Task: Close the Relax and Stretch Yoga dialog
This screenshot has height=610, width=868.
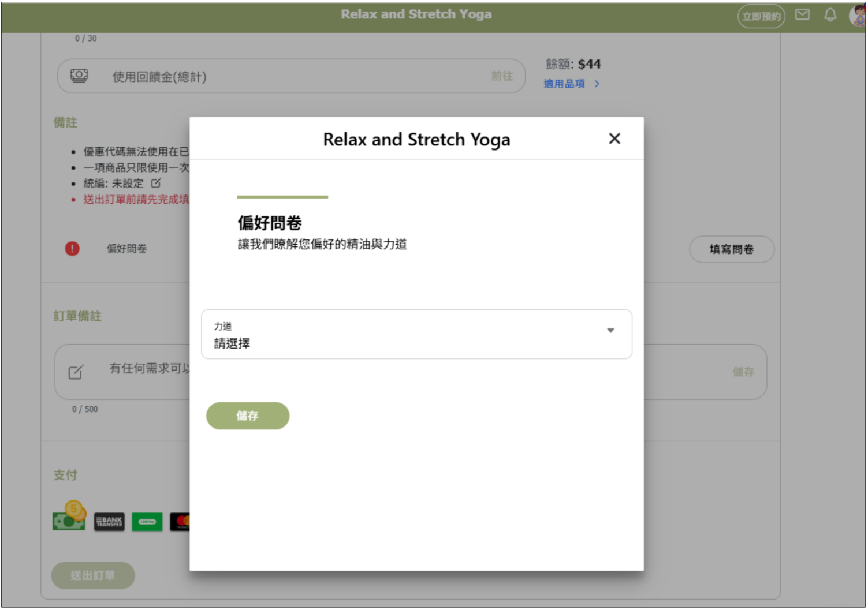Action: coord(614,139)
